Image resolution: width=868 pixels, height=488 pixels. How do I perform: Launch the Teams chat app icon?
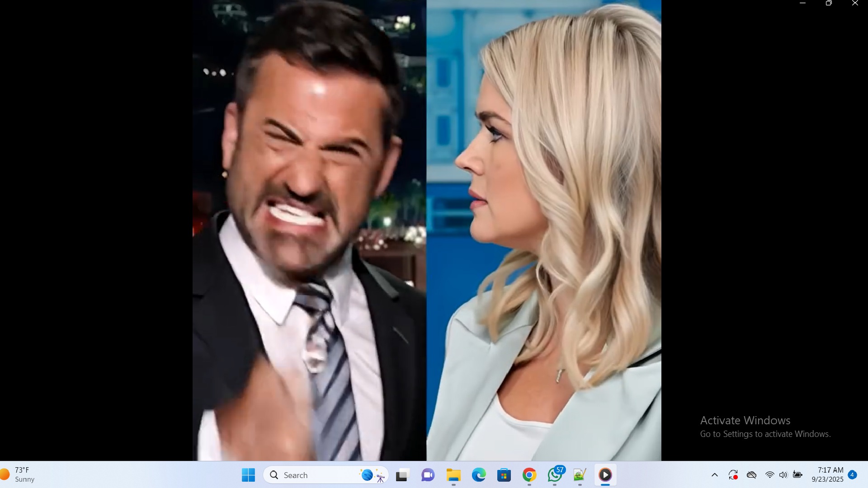[x=428, y=475]
